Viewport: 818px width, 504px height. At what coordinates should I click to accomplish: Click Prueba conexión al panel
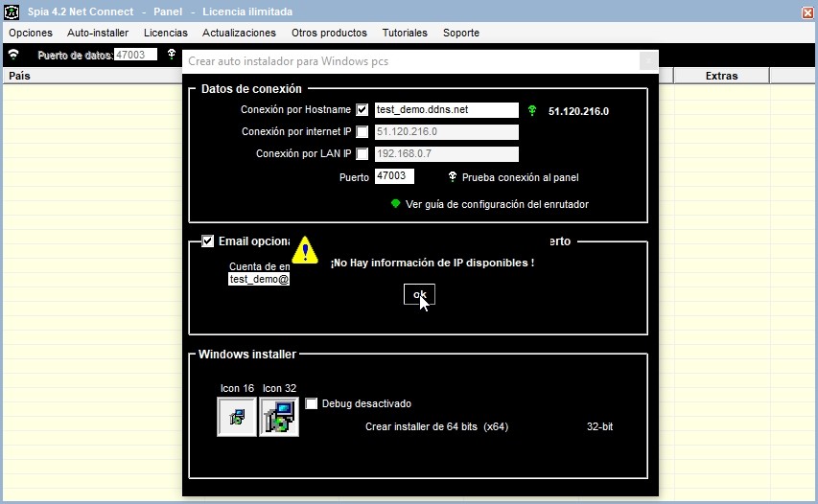click(x=520, y=177)
